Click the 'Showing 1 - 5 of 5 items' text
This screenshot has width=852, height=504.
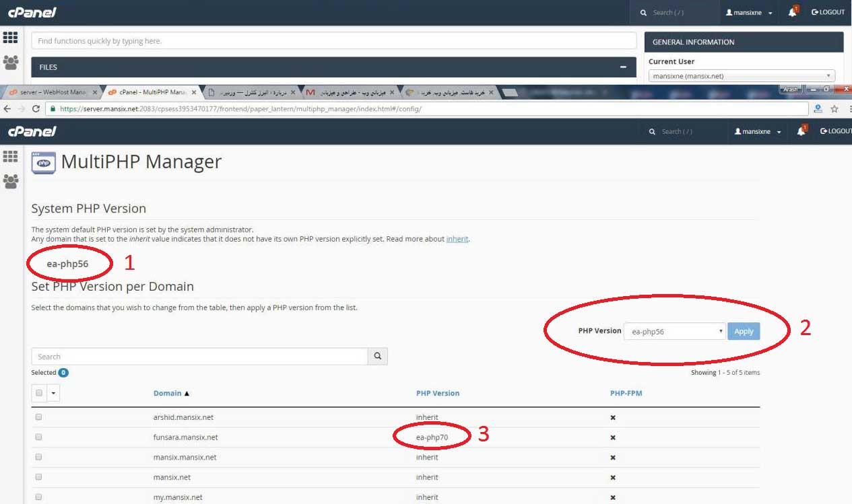pos(725,372)
